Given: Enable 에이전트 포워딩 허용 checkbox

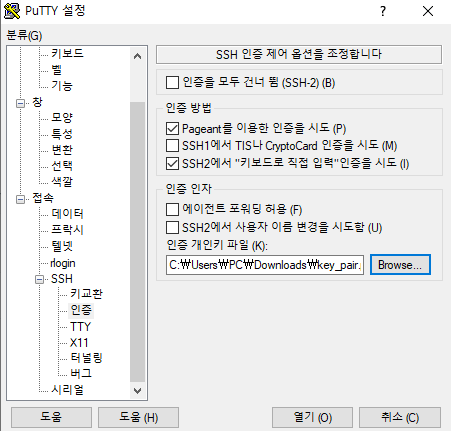Looking at the screenshot, I should coord(172,210).
